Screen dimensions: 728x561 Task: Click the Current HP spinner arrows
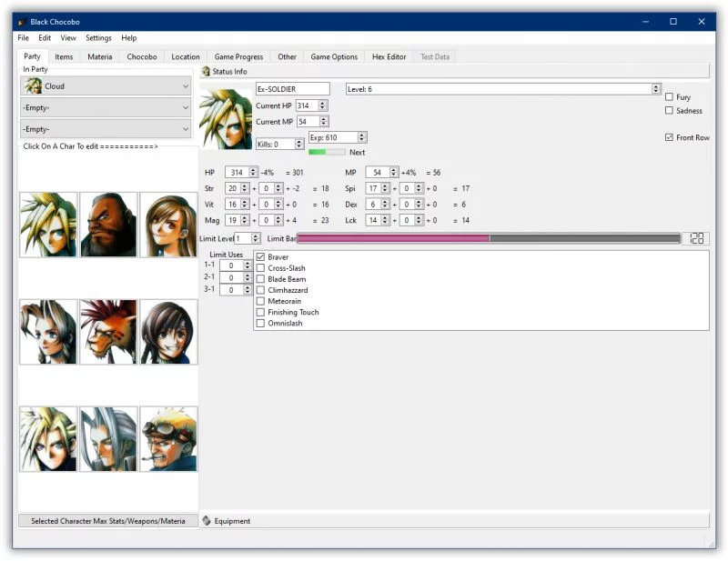click(x=323, y=105)
